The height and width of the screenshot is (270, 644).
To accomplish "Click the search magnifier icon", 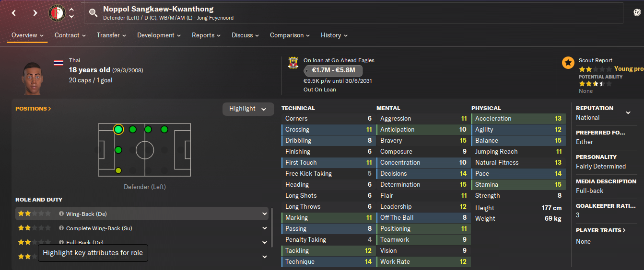I will [x=93, y=13].
